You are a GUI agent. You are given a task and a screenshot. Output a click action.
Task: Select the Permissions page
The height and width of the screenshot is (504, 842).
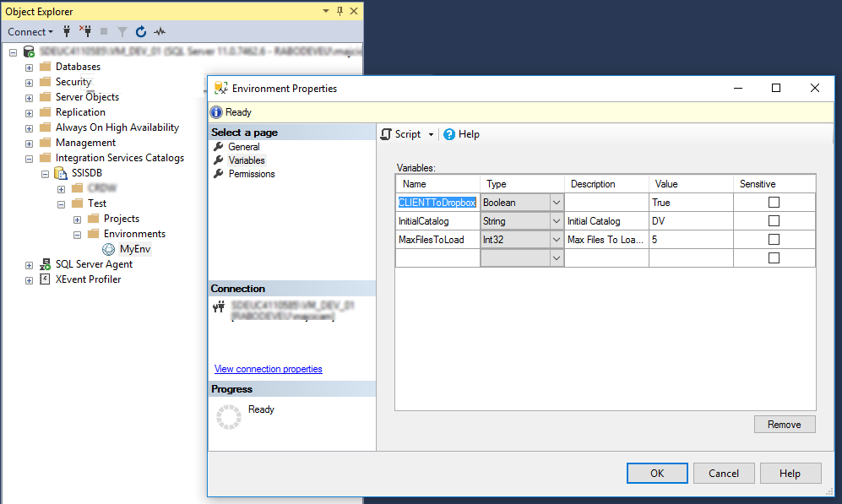[252, 174]
